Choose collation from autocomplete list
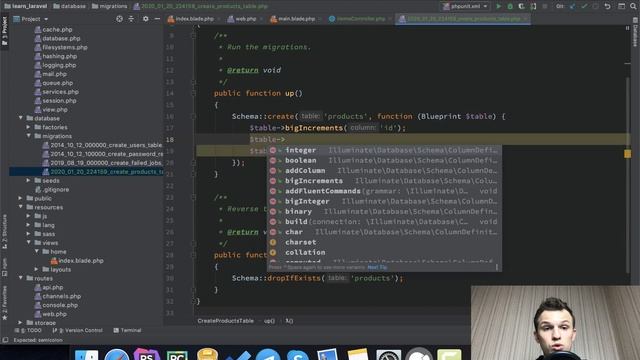 point(384,252)
